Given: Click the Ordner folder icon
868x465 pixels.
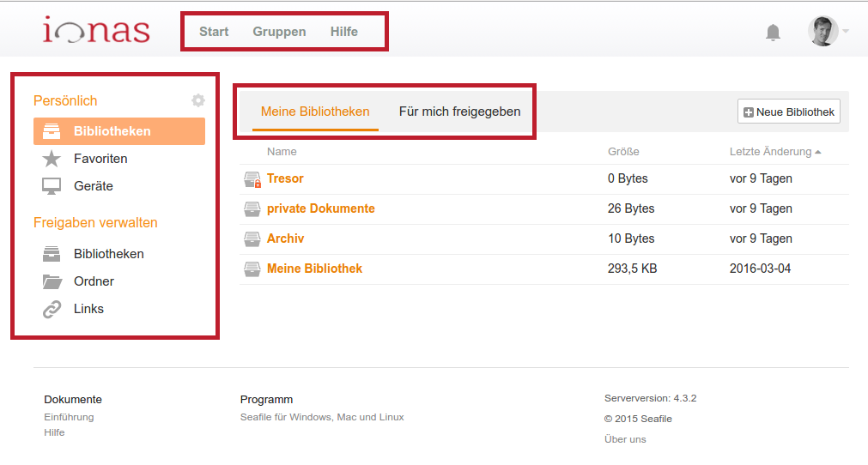Looking at the screenshot, I should pyautogui.click(x=52, y=281).
